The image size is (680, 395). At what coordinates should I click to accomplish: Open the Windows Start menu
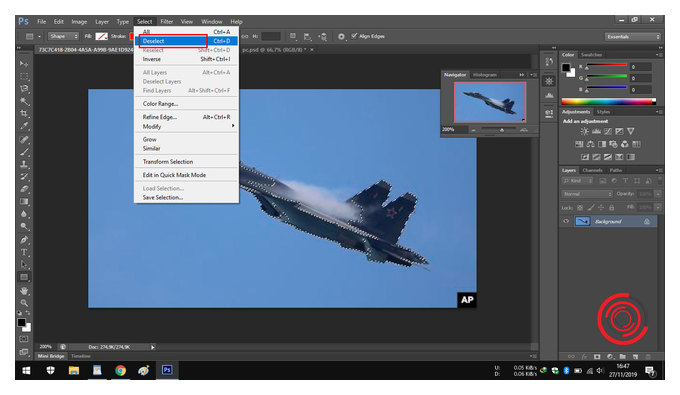click(26, 370)
